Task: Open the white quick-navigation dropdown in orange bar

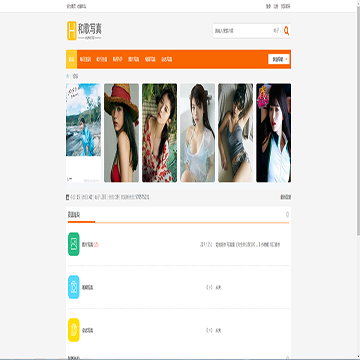Action: pos(279,59)
